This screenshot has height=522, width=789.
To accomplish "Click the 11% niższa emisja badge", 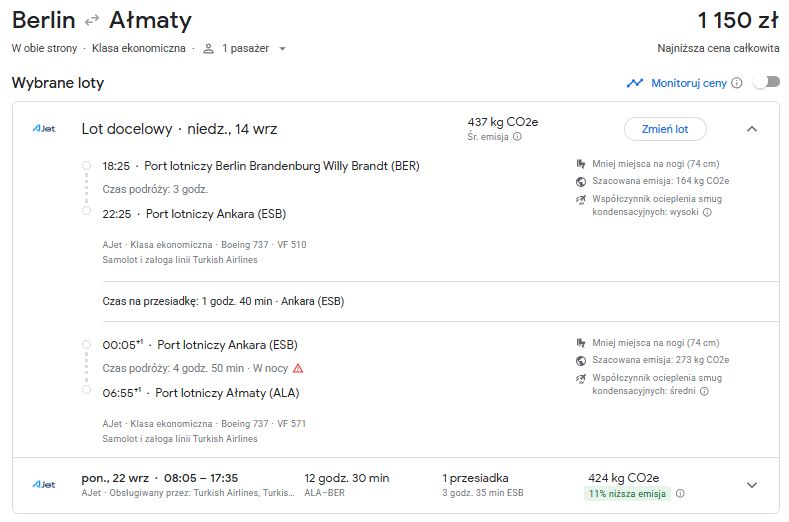I will pyautogui.click(x=627, y=493).
